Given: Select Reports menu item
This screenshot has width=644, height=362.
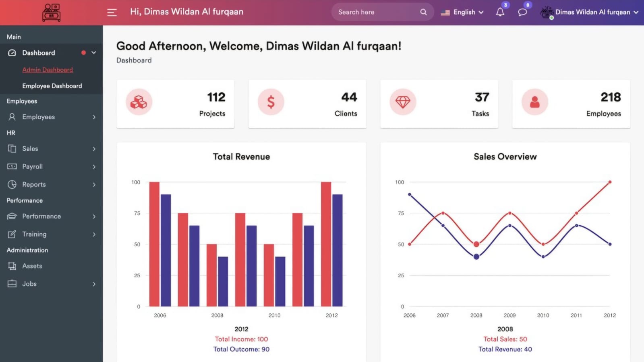Looking at the screenshot, I should [x=51, y=184].
